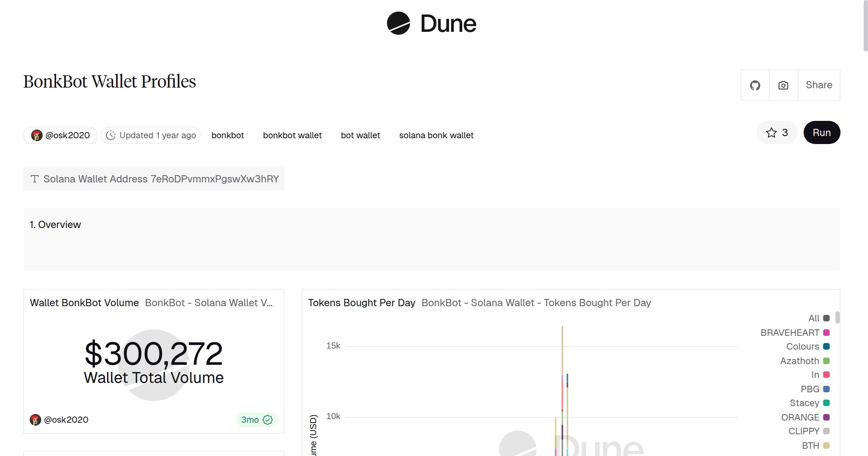Select the bonkbot wallet tag
The width and height of the screenshot is (868, 456).
click(x=292, y=135)
